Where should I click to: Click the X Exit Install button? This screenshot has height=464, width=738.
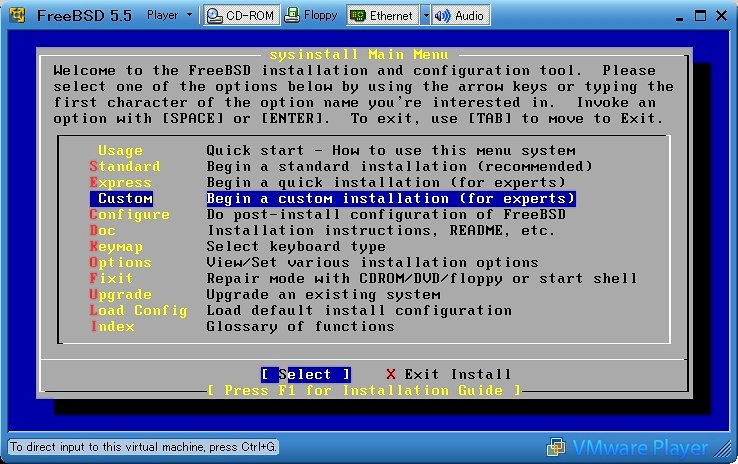[448, 374]
